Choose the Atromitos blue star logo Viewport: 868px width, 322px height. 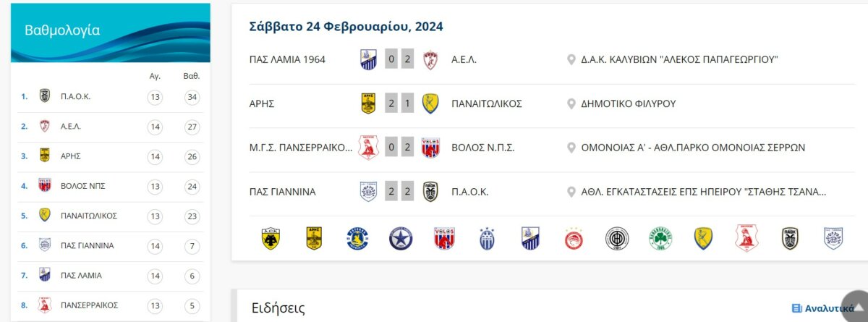pos(401,239)
